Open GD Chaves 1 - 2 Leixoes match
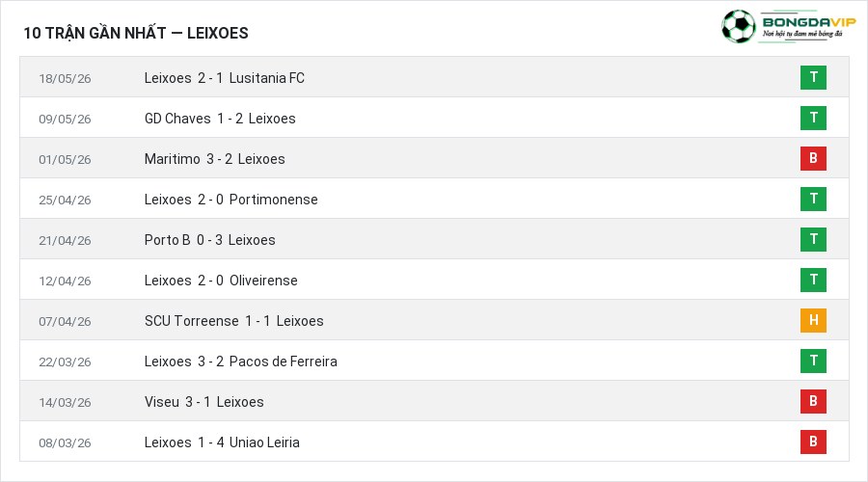 coord(220,119)
